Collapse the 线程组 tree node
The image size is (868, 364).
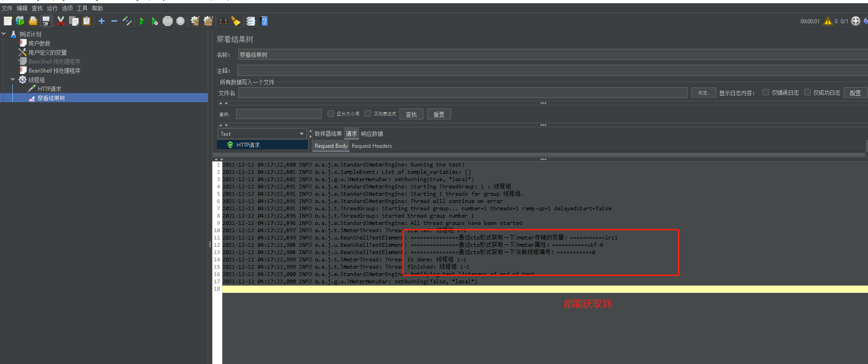(13, 79)
